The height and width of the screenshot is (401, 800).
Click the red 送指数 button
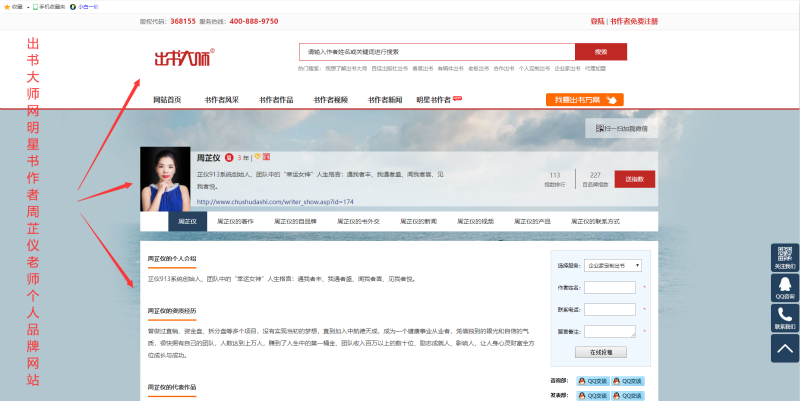point(635,179)
